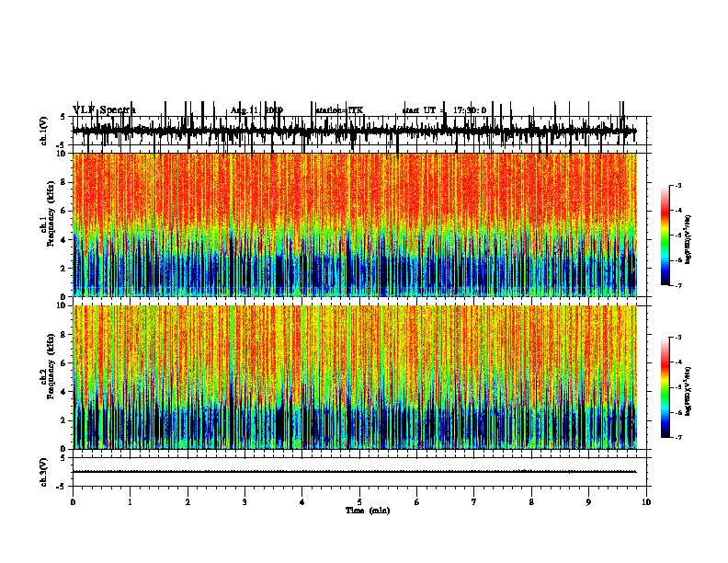Click time axis tick label "3"
Screen dimensions: 728x563
click(x=245, y=502)
